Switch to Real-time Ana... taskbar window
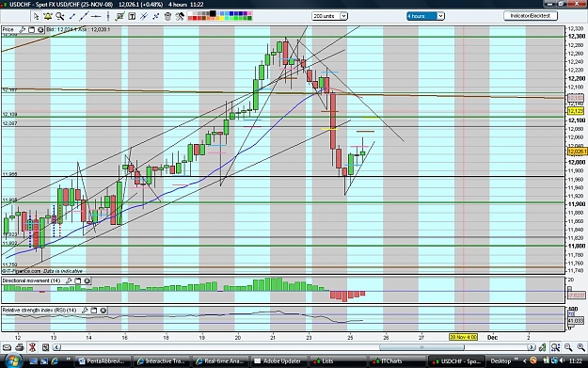The width and height of the screenshot is (588, 368). pyautogui.click(x=220, y=361)
